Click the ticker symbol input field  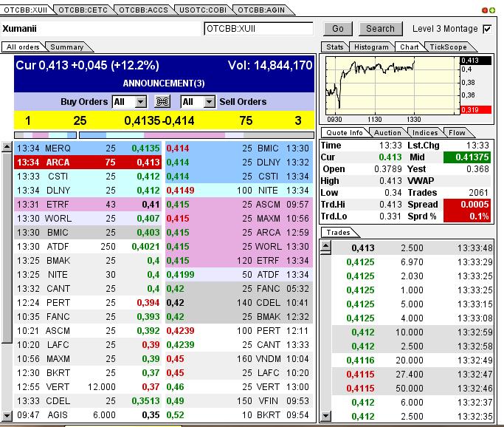tap(258, 29)
